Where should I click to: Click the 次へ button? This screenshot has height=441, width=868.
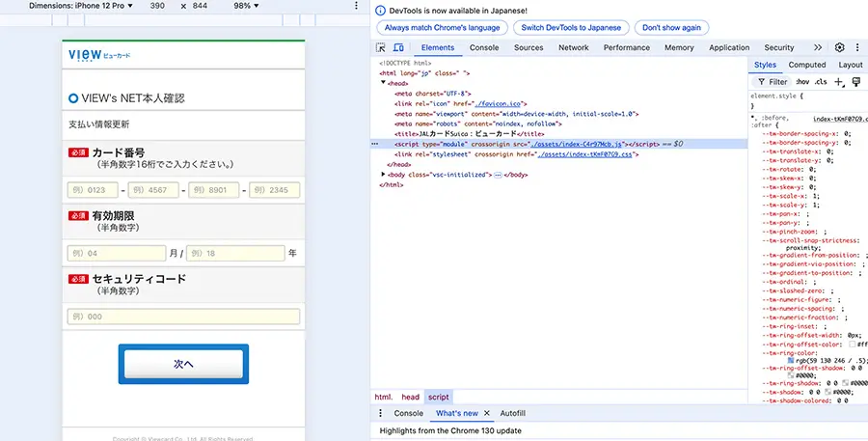[x=183, y=364]
